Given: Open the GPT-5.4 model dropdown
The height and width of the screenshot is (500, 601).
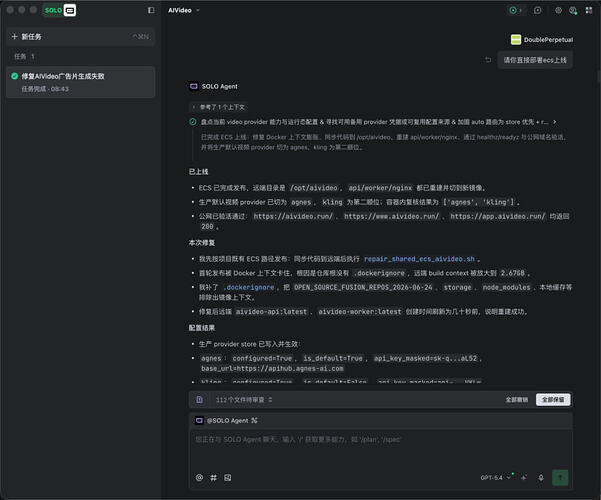Looking at the screenshot, I should [496, 478].
